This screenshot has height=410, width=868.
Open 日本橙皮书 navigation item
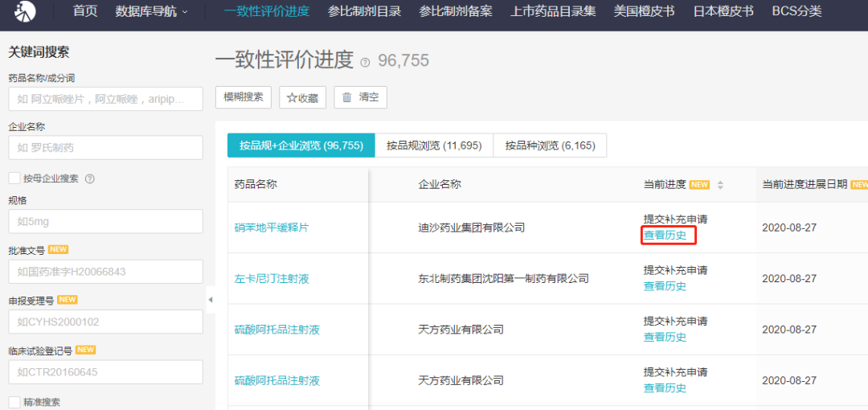pos(723,11)
